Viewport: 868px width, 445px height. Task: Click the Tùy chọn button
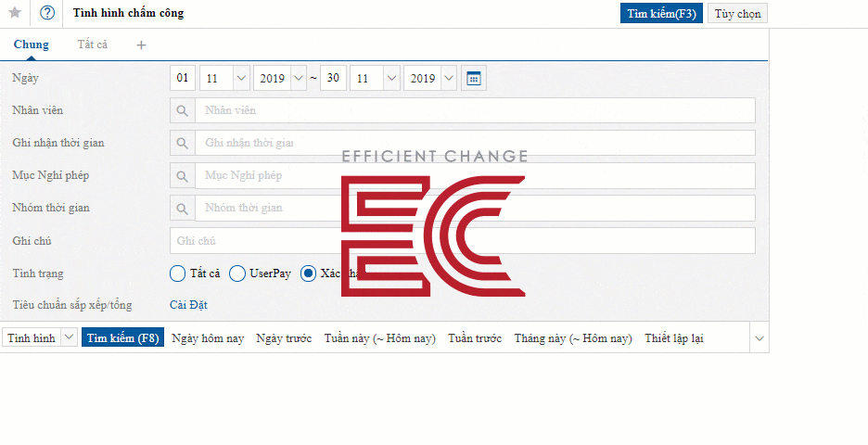tap(737, 14)
